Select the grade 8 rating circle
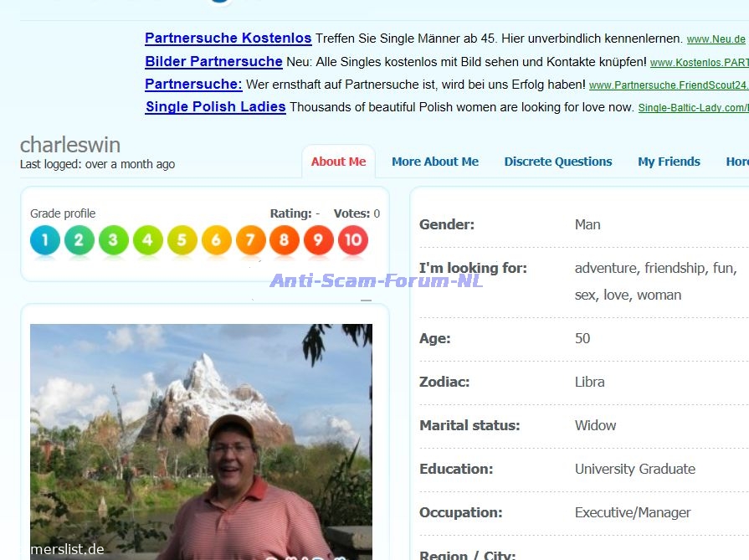The image size is (749, 560). 285,240
